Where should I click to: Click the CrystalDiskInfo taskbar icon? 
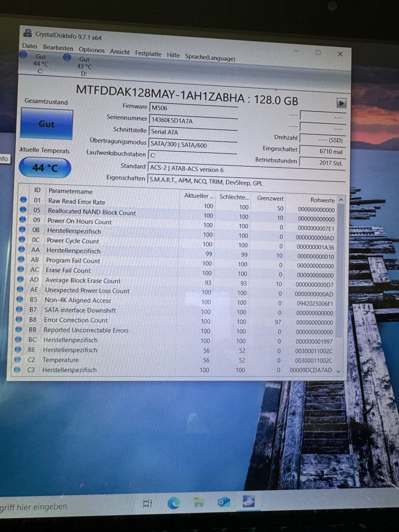[x=248, y=501]
